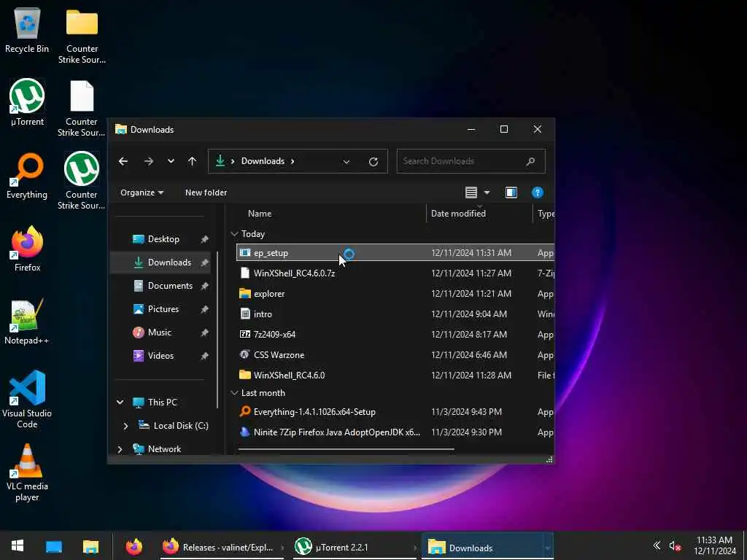The width and height of the screenshot is (747, 560).
Task: Open recent locations dropdown arrow
Action: pyautogui.click(x=171, y=161)
